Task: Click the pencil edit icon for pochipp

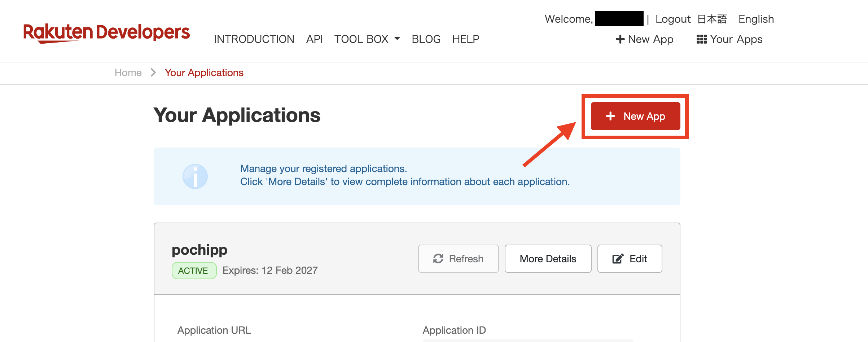Action: [618, 259]
